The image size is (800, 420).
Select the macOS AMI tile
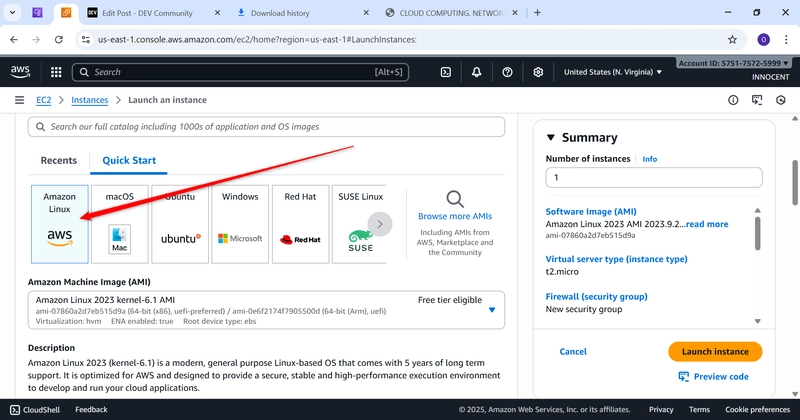pyautogui.click(x=120, y=224)
